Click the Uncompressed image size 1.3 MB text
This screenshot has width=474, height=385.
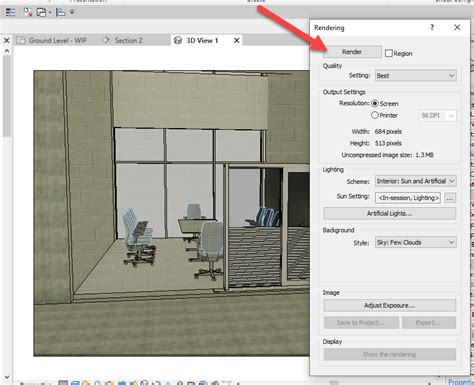pyautogui.click(x=387, y=155)
